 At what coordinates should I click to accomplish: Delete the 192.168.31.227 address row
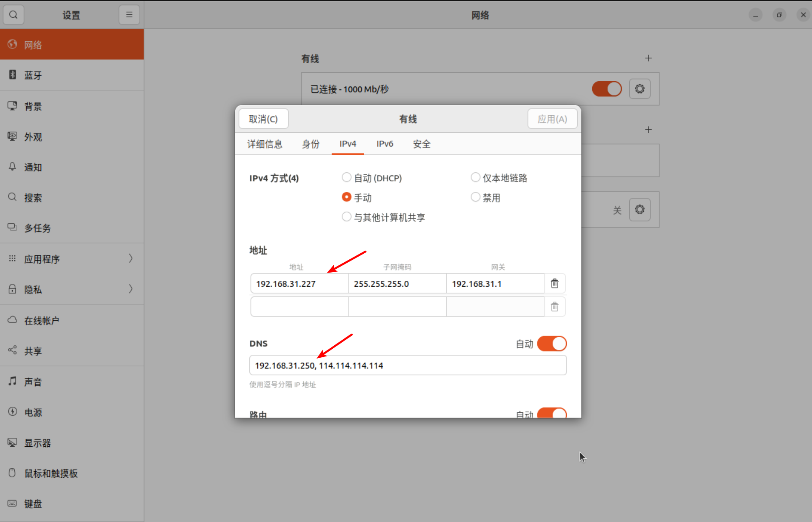pyautogui.click(x=555, y=283)
